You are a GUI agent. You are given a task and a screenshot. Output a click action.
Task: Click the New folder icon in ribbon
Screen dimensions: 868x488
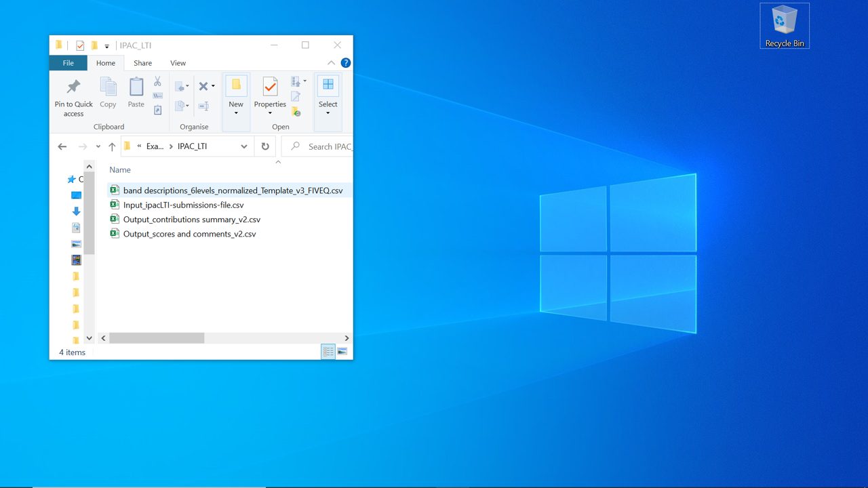(236, 85)
